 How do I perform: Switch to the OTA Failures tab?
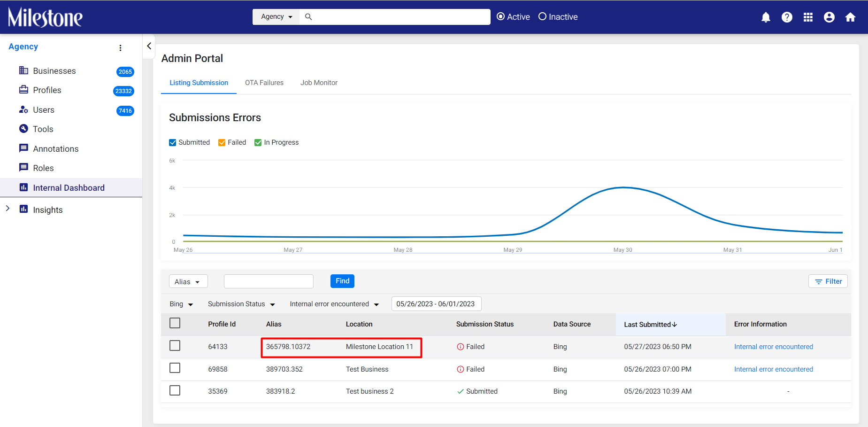264,83
